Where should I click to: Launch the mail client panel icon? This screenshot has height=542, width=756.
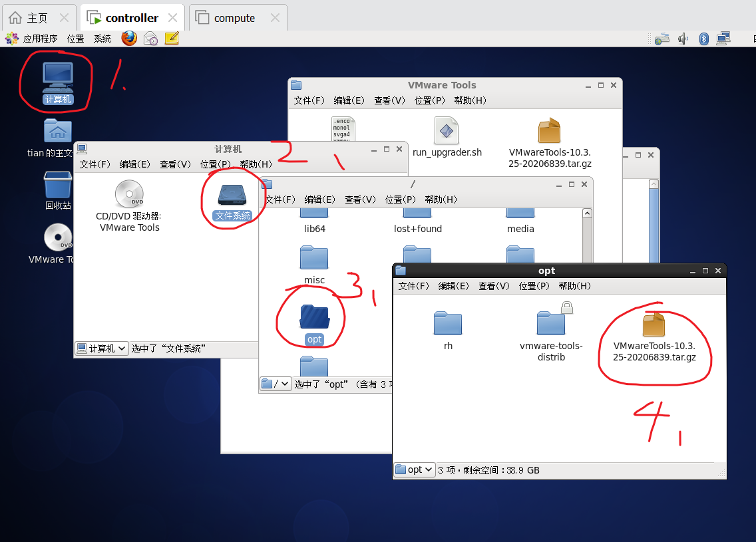[x=150, y=38]
